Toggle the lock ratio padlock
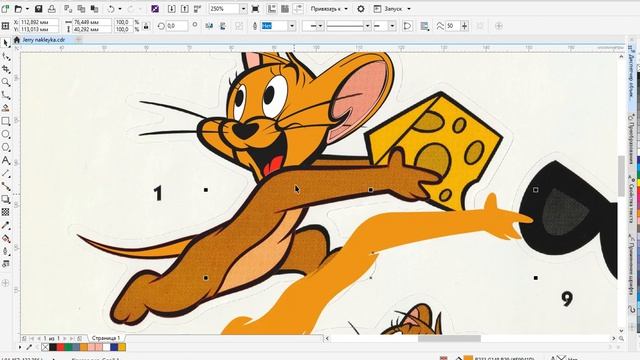Screen dimensions: 640x360 pyautogui.click(x=146, y=26)
